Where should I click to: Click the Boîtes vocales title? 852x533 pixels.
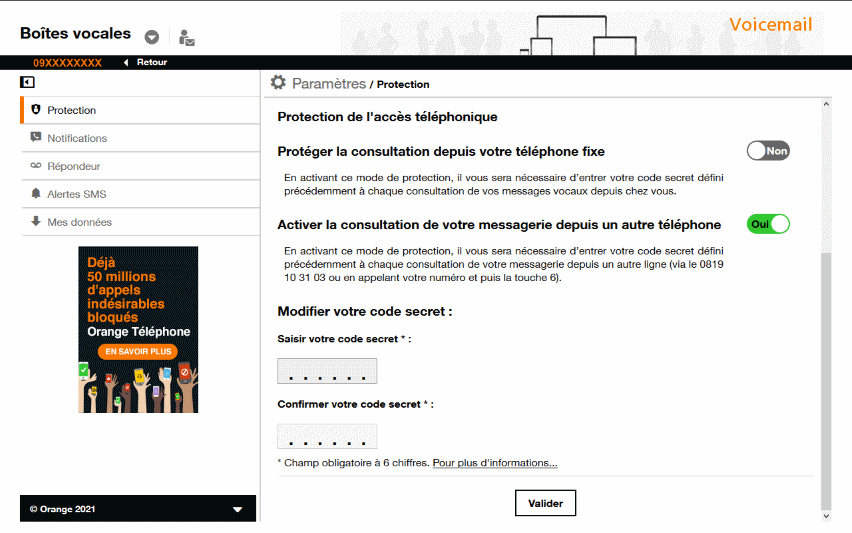(x=76, y=34)
